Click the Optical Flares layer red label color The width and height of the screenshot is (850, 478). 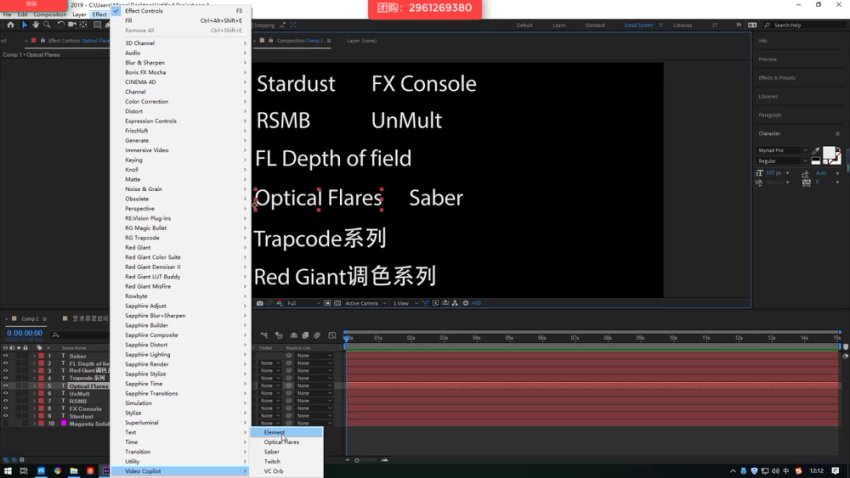pyautogui.click(x=41, y=386)
